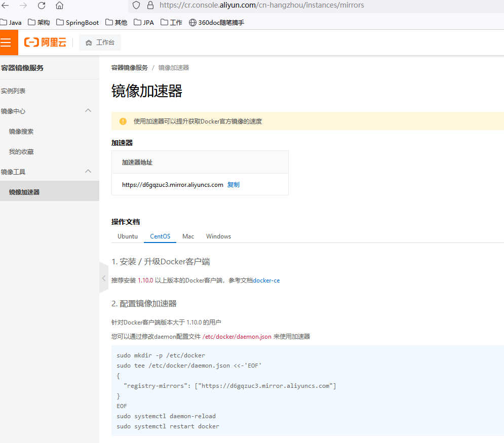Image resolution: width=504 pixels, height=443 pixels.
Task: Open the JPA bookmarks folder
Action: [144, 22]
